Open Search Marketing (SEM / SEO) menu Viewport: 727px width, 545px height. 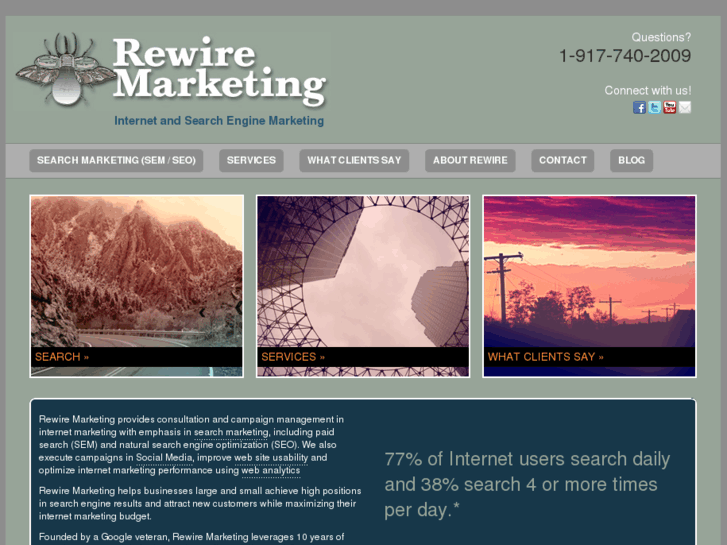click(116, 160)
